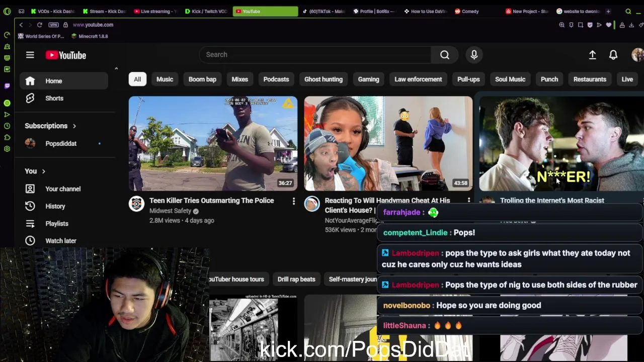Select the Live filter chip
The height and width of the screenshot is (362, 644).
(627, 79)
